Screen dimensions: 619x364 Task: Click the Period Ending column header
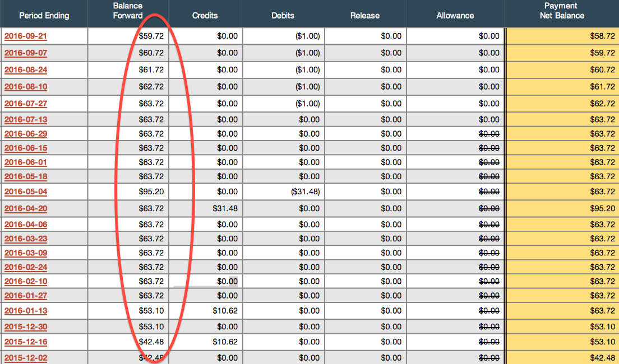(x=44, y=16)
